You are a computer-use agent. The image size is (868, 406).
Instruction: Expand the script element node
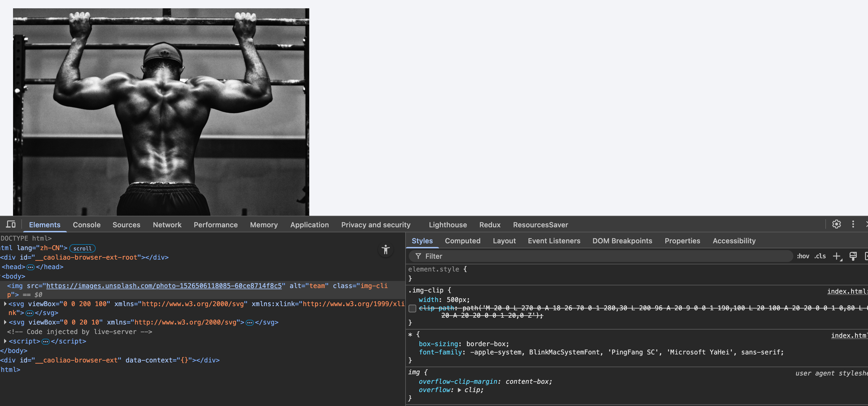coord(5,341)
